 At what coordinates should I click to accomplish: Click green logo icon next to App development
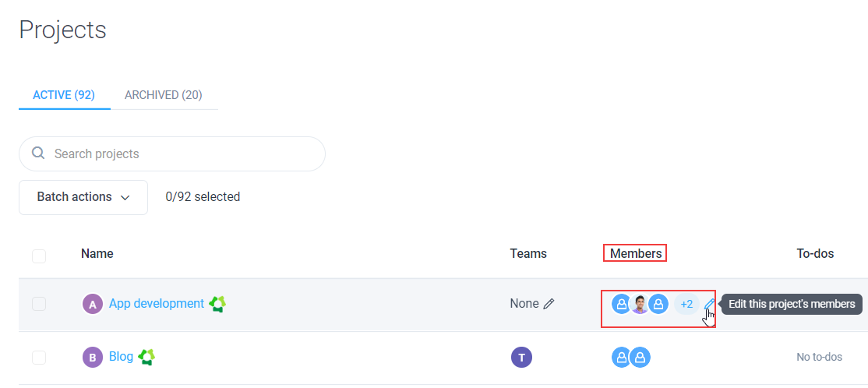click(x=217, y=303)
